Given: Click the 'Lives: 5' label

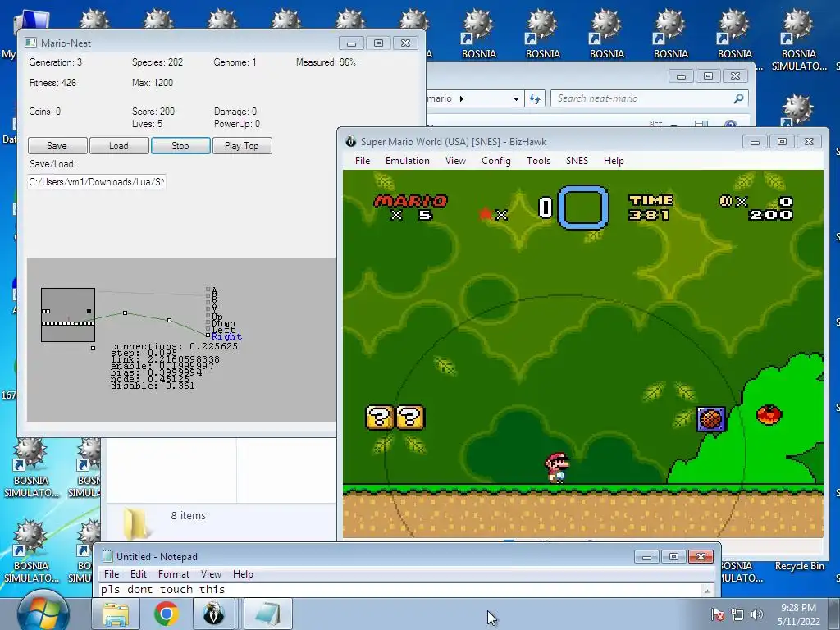Looking at the screenshot, I should pyautogui.click(x=148, y=124).
